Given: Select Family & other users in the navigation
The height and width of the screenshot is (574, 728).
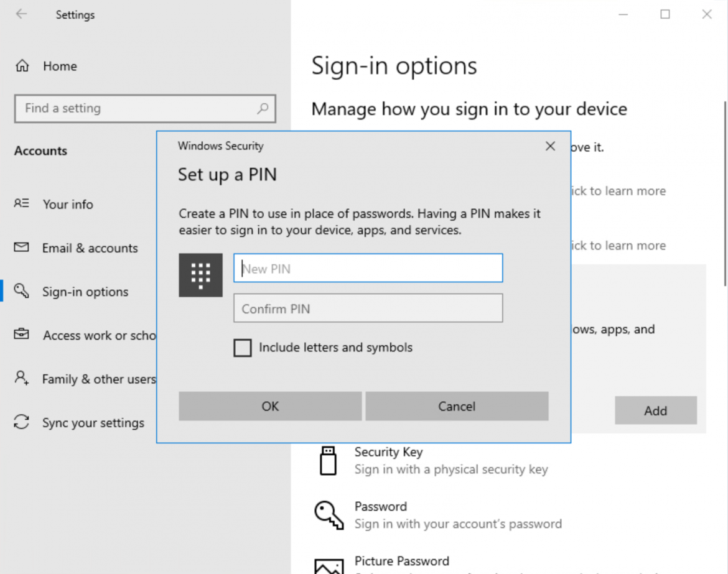Looking at the screenshot, I should click(x=98, y=379).
